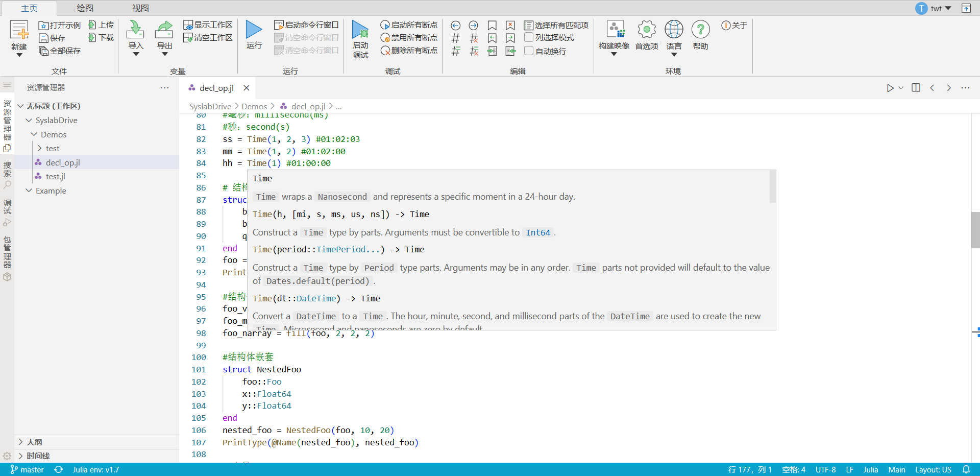Image resolution: width=980 pixels, height=476 pixels.
Task: Open 打开示例 examples
Action: coord(60,25)
